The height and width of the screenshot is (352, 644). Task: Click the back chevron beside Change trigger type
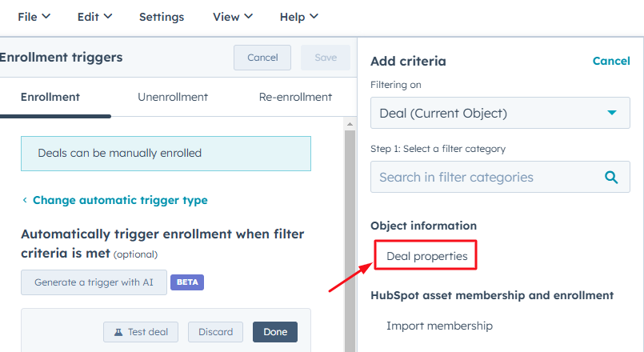25,201
